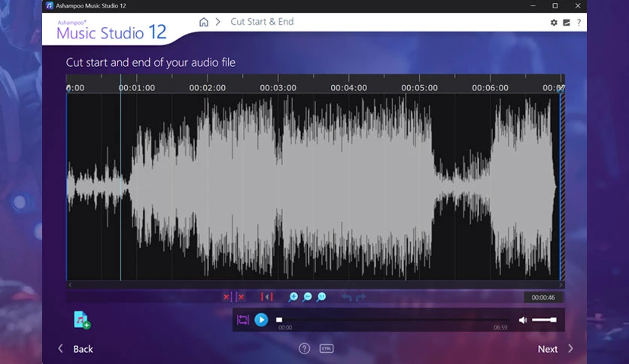Click the right chevron beside Next

pyautogui.click(x=570, y=349)
